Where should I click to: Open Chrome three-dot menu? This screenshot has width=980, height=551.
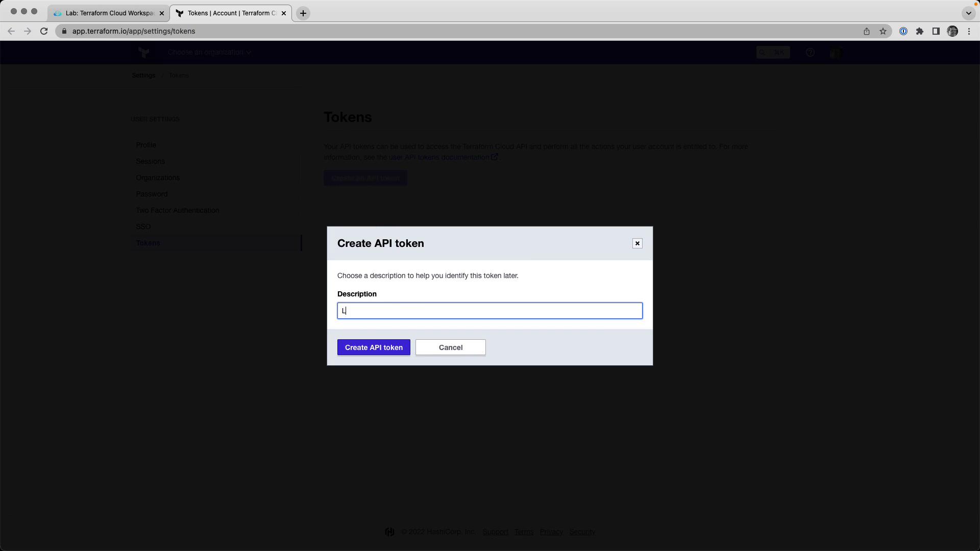[x=969, y=31]
